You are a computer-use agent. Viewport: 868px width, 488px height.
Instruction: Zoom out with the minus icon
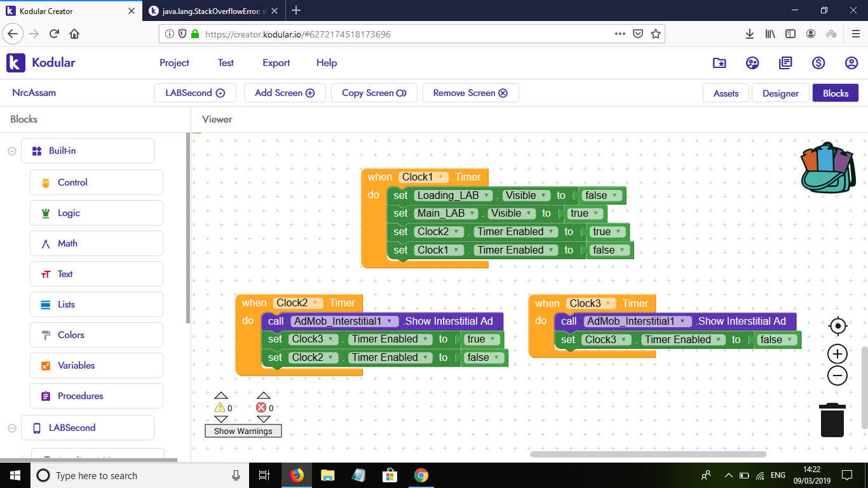(837, 376)
